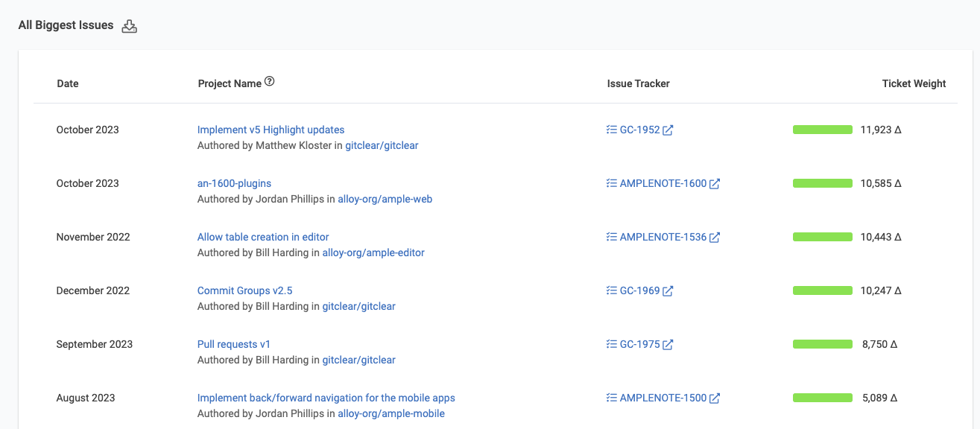Open the Pull requests v1 issue
This screenshot has height=429, width=980.
(233, 344)
